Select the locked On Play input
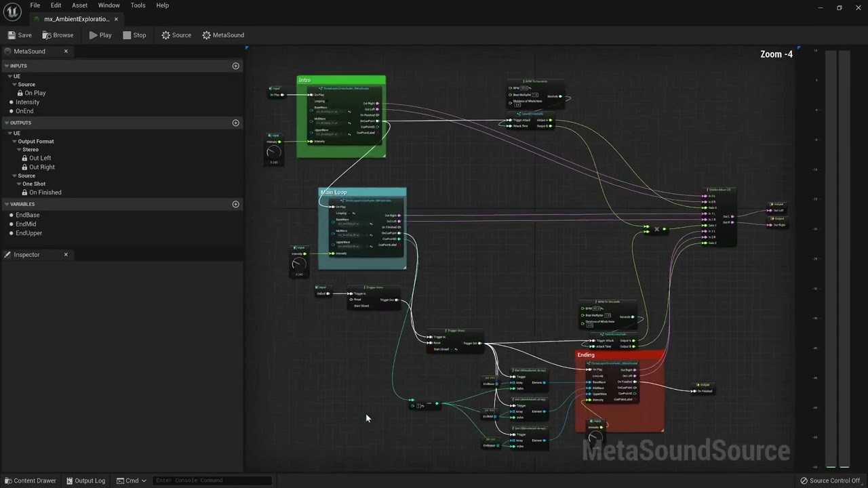This screenshot has width=868, height=488. pos(31,93)
